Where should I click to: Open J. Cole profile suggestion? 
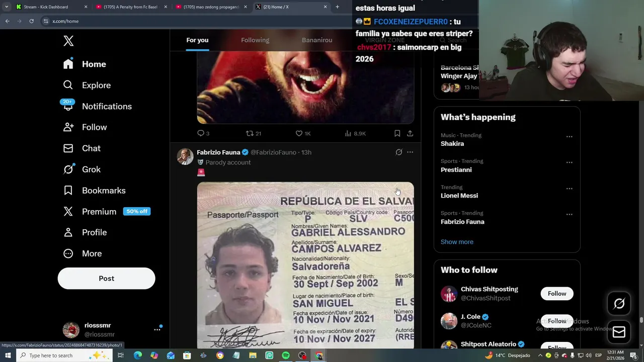click(x=471, y=317)
